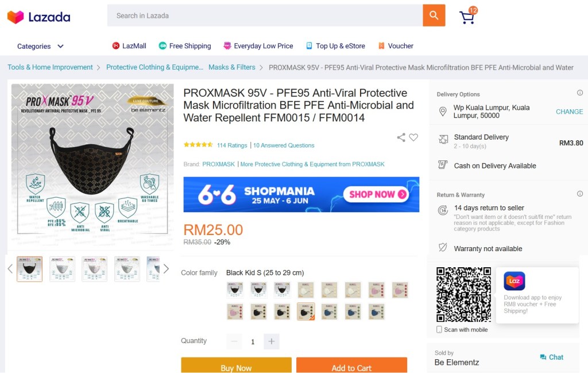Go to Lazada home logo

point(38,17)
